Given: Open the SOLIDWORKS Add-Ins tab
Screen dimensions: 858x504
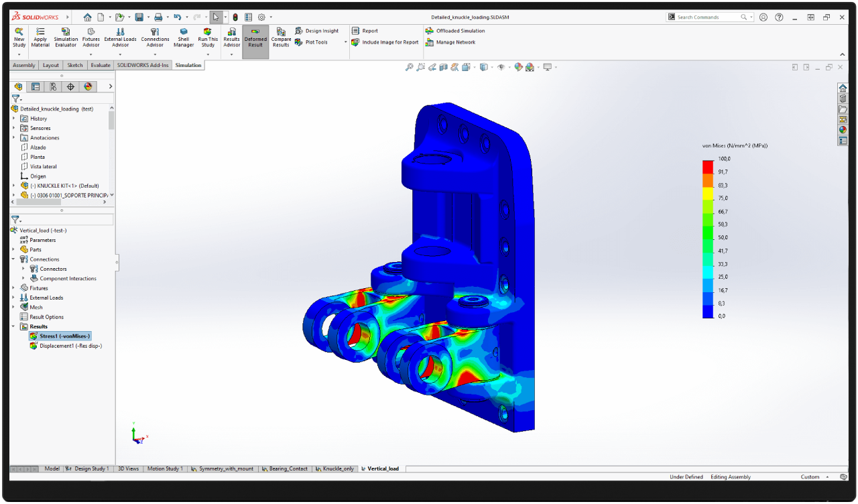Looking at the screenshot, I should 143,65.
